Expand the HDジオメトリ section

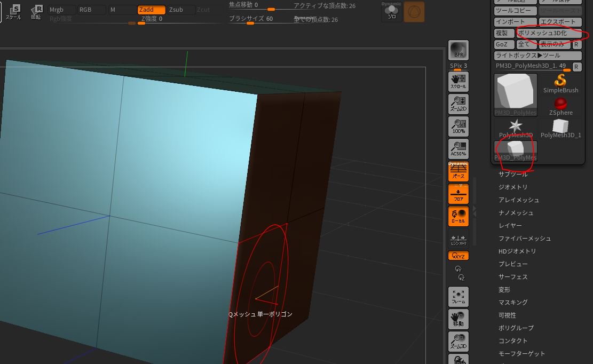[x=517, y=251]
